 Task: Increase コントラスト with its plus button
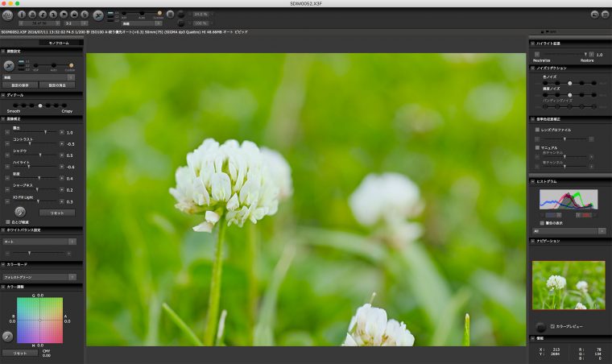point(62,144)
